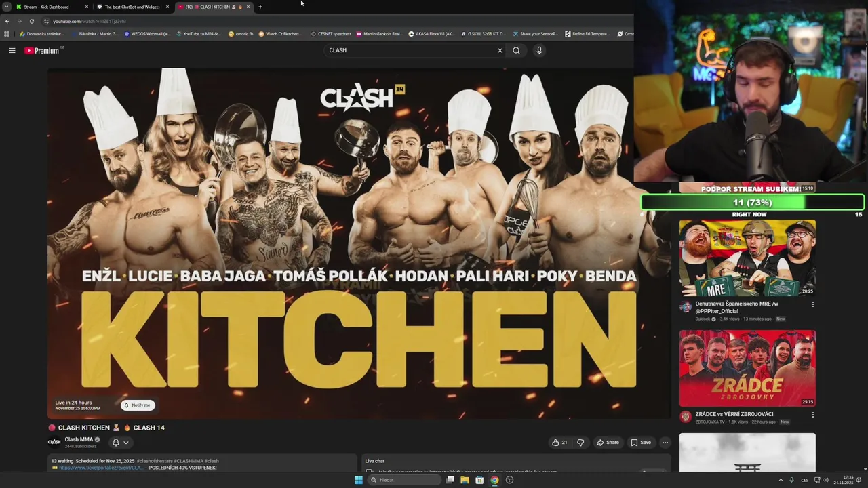The height and width of the screenshot is (488, 868).
Task: Open AKASA Flexa V8 bookmark
Action: click(x=431, y=33)
